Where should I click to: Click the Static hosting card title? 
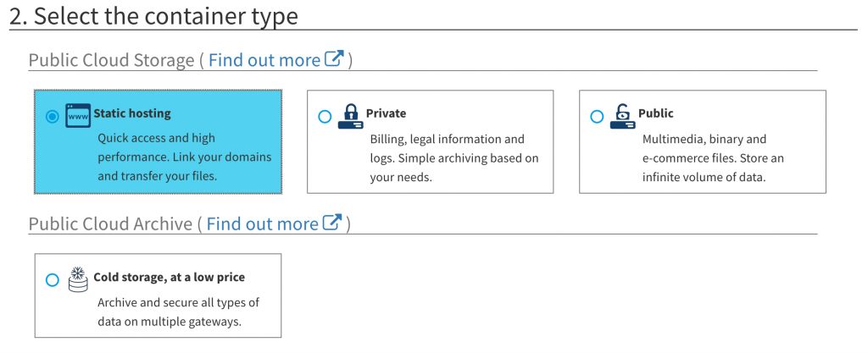click(132, 113)
